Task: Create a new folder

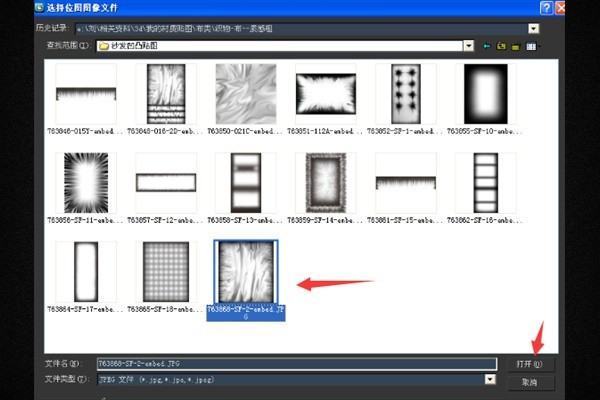Action: coord(514,46)
